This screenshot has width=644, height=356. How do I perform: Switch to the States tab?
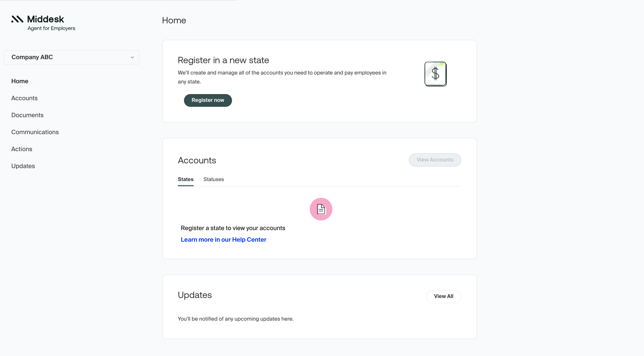coord(186,179)
